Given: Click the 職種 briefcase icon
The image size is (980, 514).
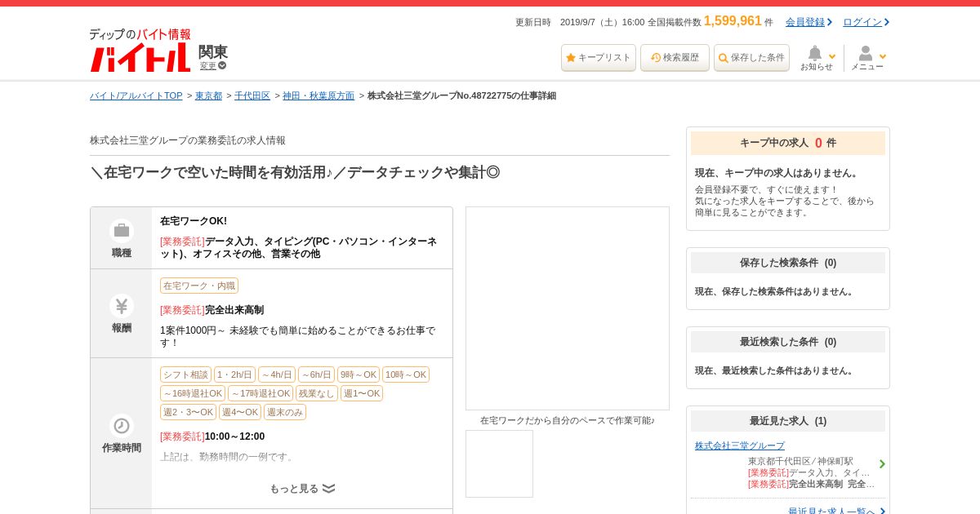Looking at the screenshot, I should 122,231.
